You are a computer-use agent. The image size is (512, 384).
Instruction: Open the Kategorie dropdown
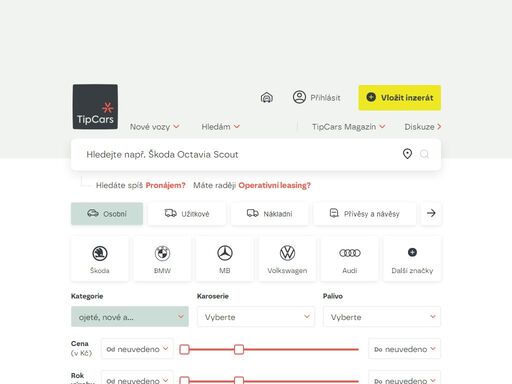coord(130,317)
